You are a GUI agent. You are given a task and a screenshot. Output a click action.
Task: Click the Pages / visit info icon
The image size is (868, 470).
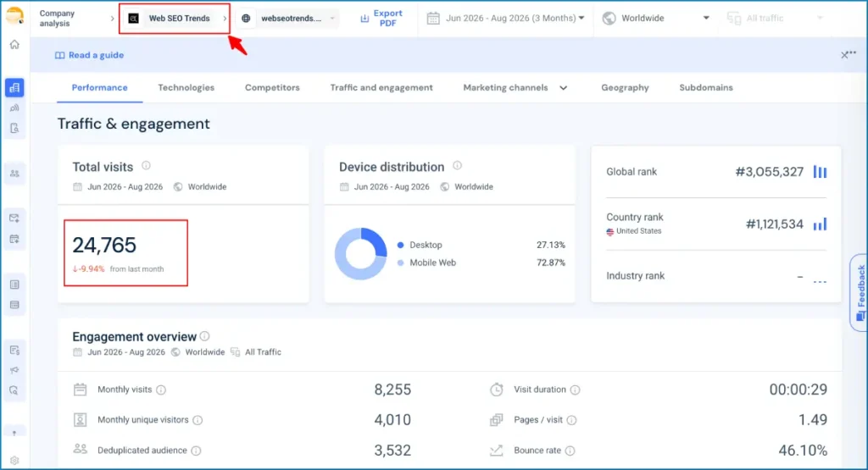[x=572, y=420]
